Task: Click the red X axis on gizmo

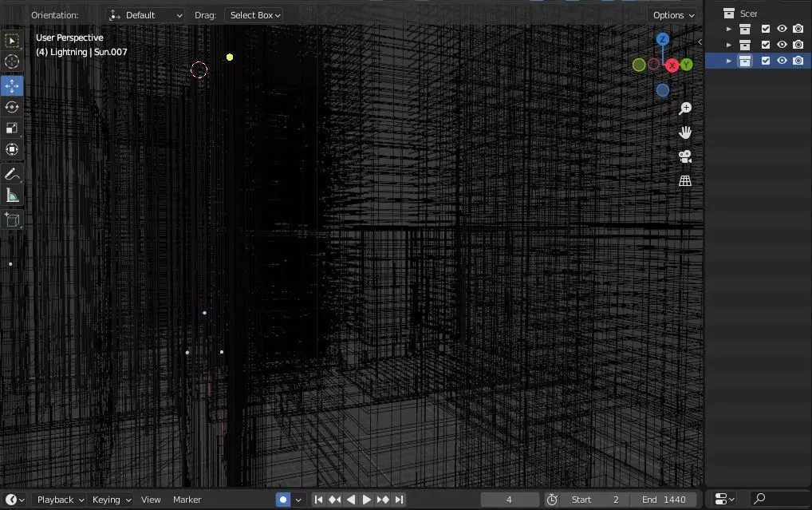Action: (672, 65)
